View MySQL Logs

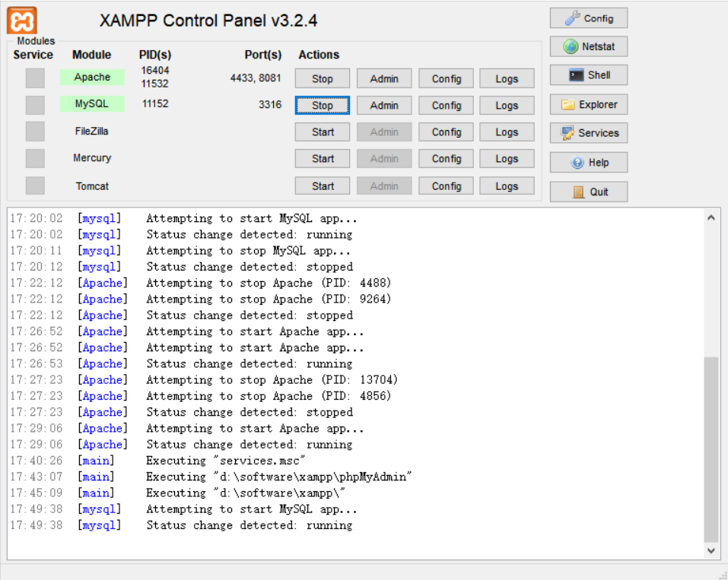coord(507,106)
